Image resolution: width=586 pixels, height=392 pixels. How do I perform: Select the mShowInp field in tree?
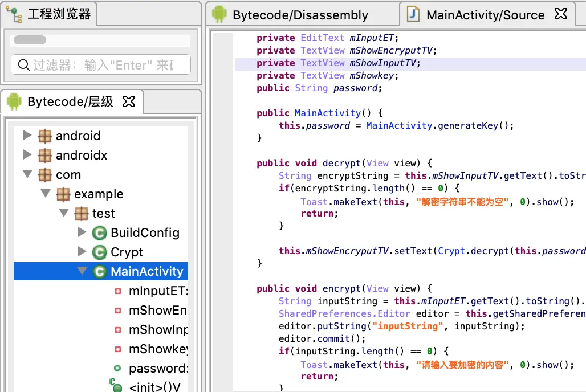tap(158, 329)
